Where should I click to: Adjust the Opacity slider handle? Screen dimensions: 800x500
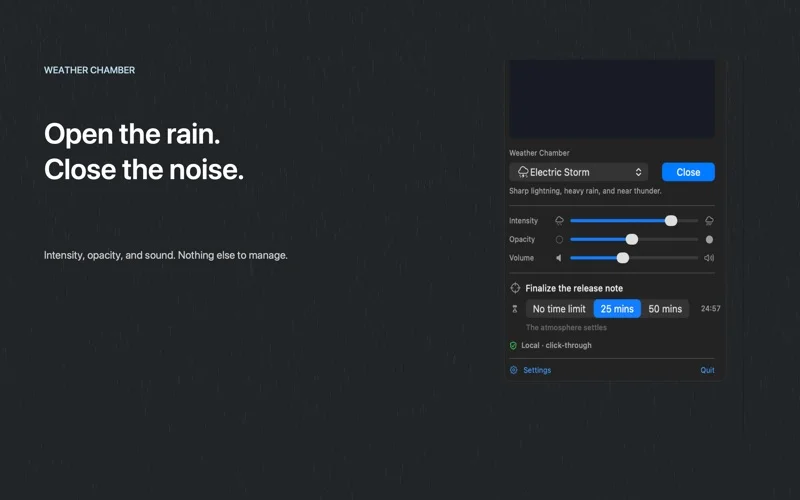[x=632, y=239]
